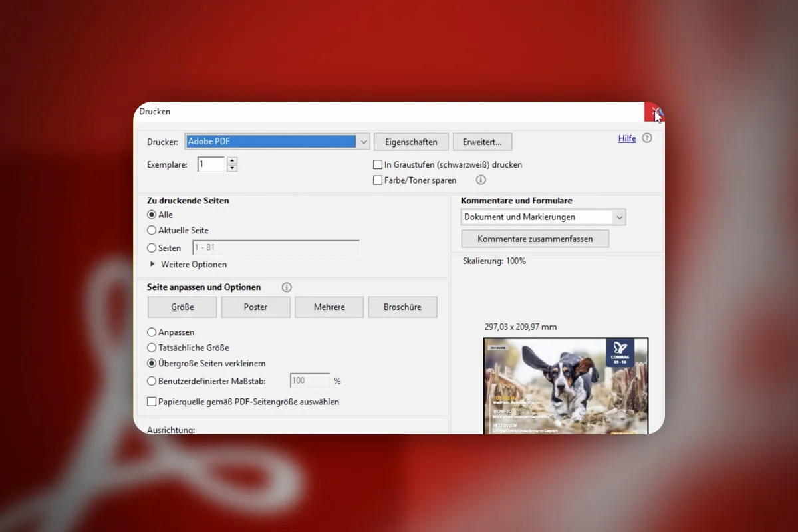Click Kommentare zusammenfassen button
Image resolution: width=798 pixels, height=532 pixels.
(535, 239)
